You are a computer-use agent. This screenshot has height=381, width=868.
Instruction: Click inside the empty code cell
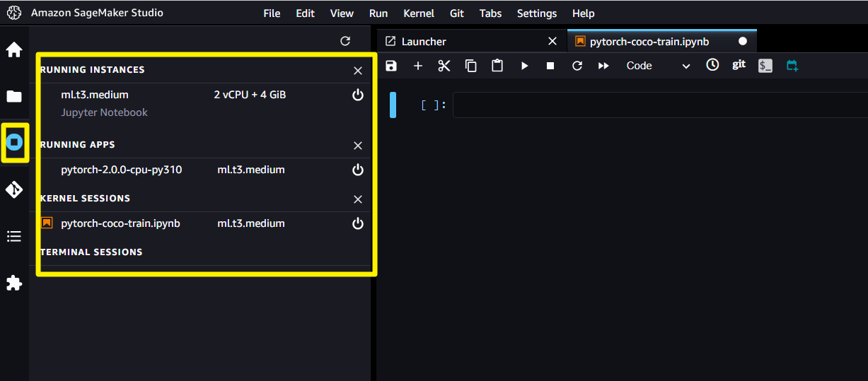[660, 105]
